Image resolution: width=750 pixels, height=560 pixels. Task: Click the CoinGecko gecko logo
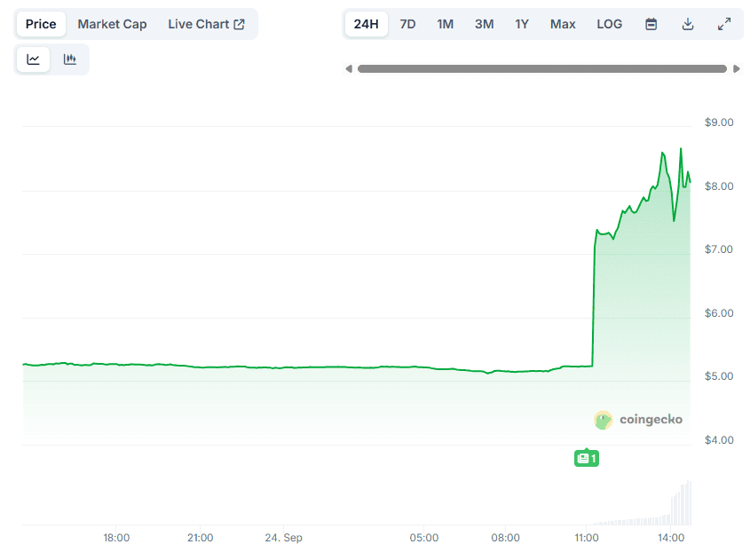pos(604,420)
